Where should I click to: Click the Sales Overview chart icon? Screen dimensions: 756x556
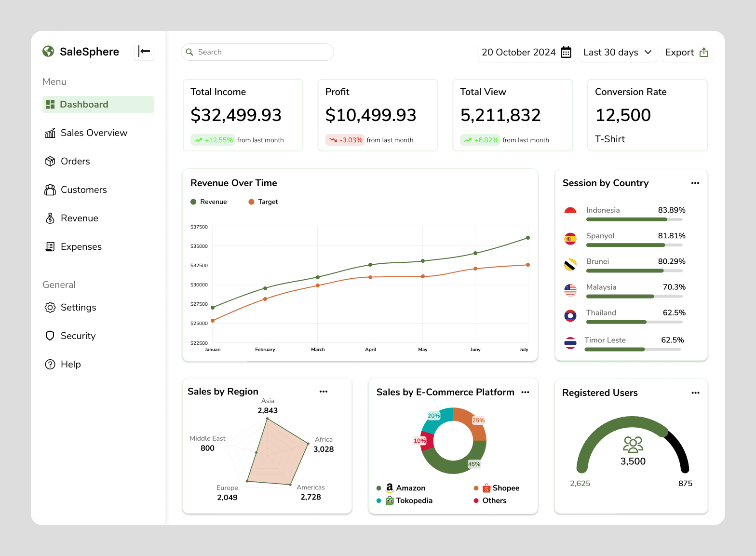tap(50, 133)
